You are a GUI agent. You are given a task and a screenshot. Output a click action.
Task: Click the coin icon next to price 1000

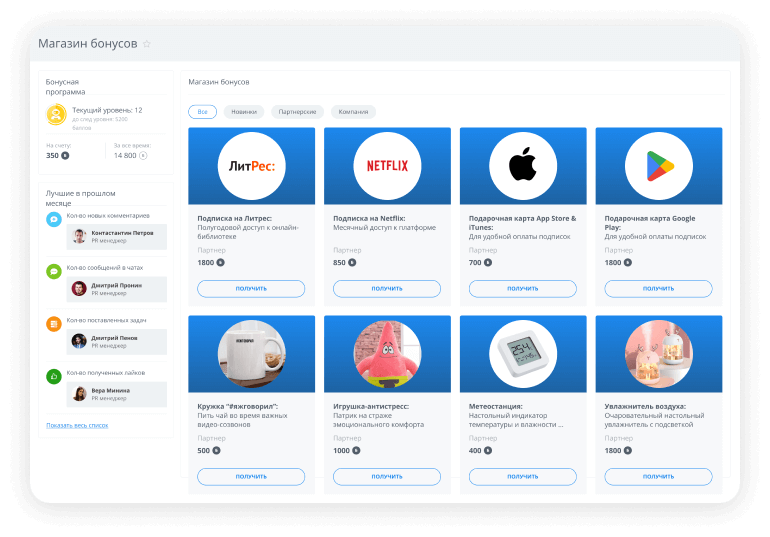(x=356, y=451)
